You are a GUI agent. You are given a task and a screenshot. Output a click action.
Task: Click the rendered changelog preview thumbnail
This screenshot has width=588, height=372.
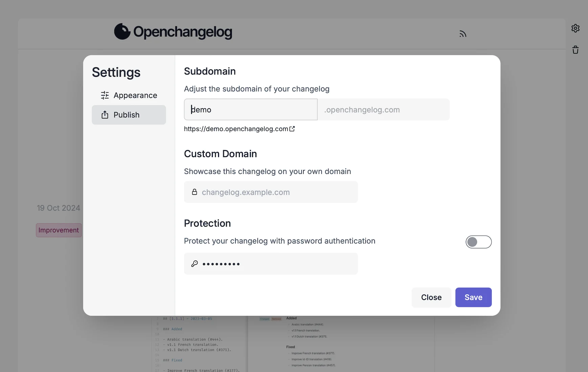341,344
